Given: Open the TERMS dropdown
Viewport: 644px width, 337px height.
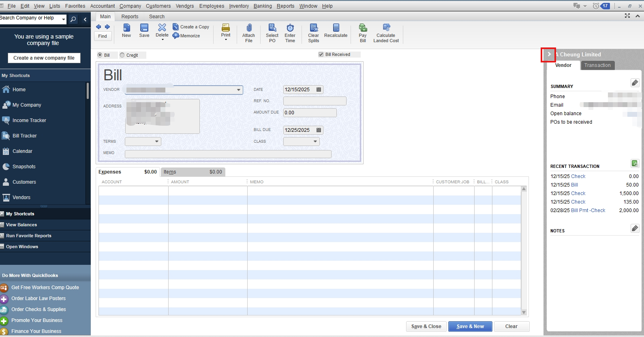Looking at the screenshot, I should click(x=156, y=142).
